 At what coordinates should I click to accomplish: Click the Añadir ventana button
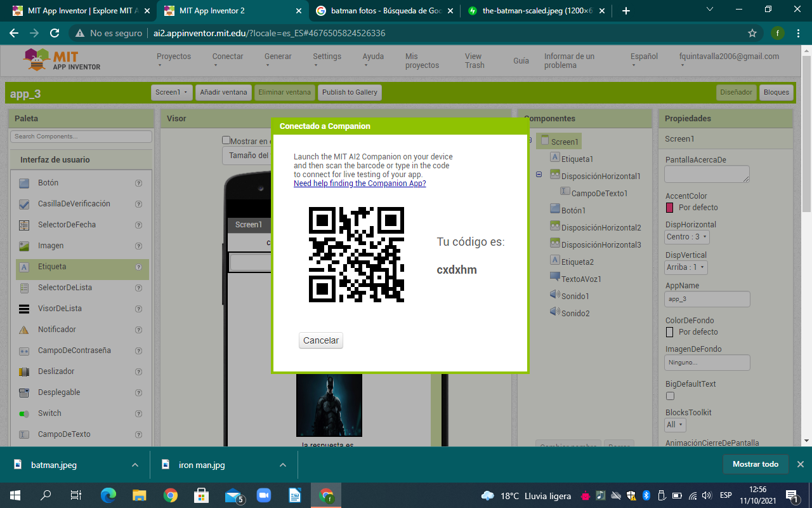click(x=223, y=92)
